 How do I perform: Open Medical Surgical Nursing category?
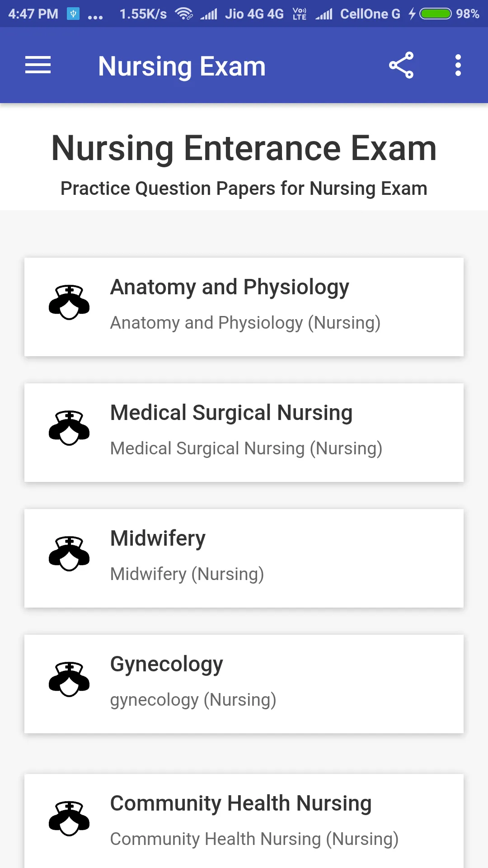click(x=244, y=433)
